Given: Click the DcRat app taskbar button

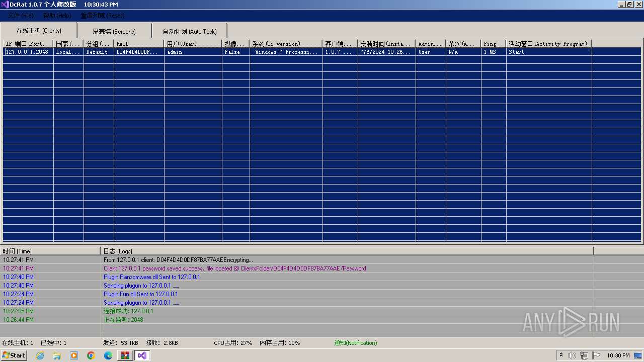Looking at the screenshot, I should click(142, 355).
